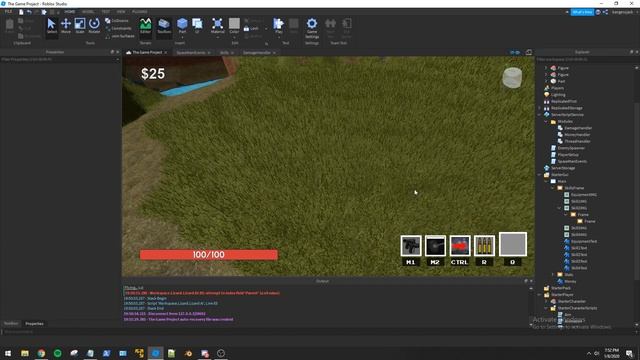Open File Explorer from the taskbar
This screenshot has width=640, height=360.
25,353
